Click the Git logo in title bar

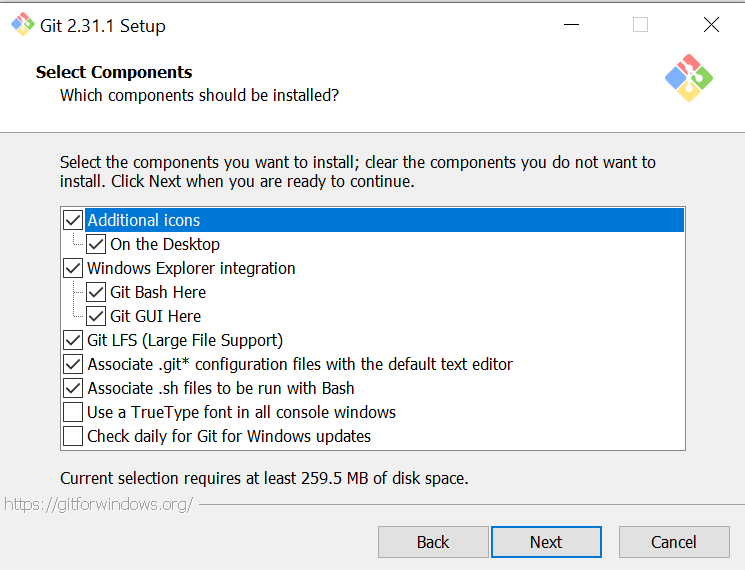[x=22, y=25]
